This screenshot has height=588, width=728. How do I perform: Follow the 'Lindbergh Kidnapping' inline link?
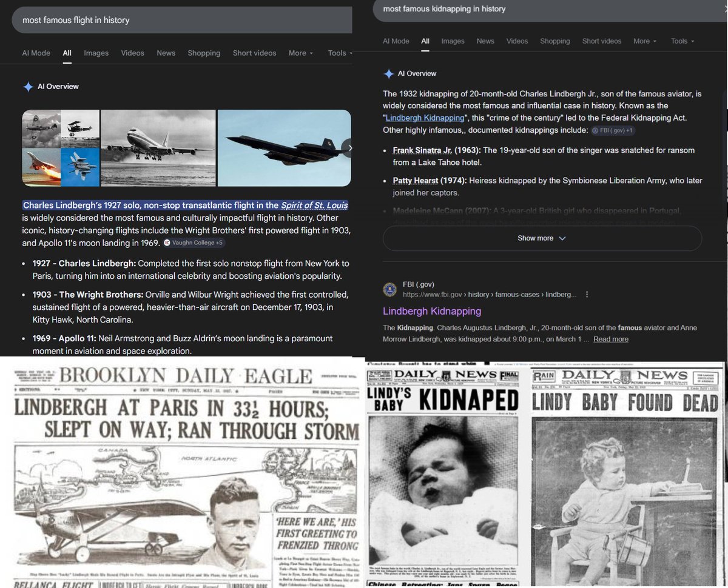click(425, 118)
